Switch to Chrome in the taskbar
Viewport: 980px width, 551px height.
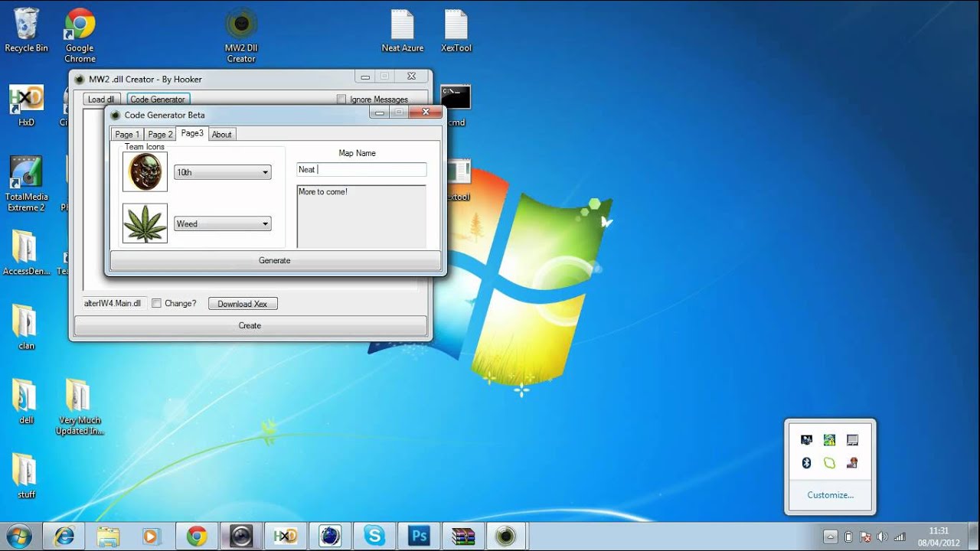(197, 536)
